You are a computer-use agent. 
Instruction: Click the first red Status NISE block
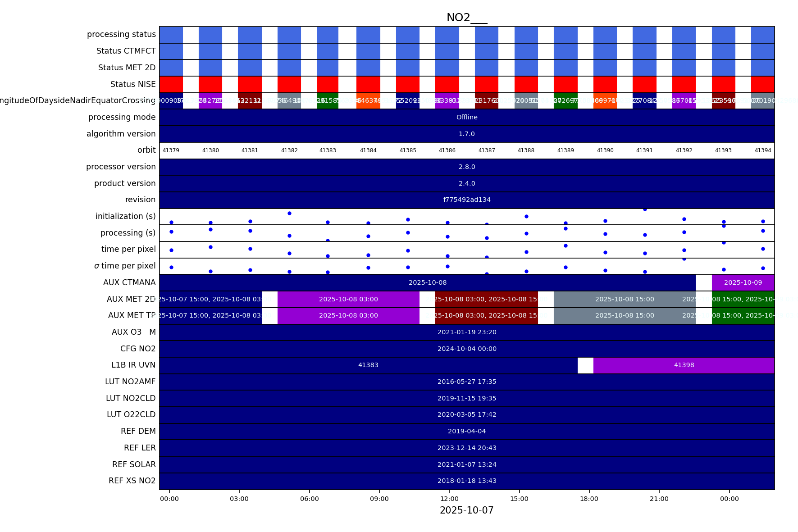tap(171, 84)
